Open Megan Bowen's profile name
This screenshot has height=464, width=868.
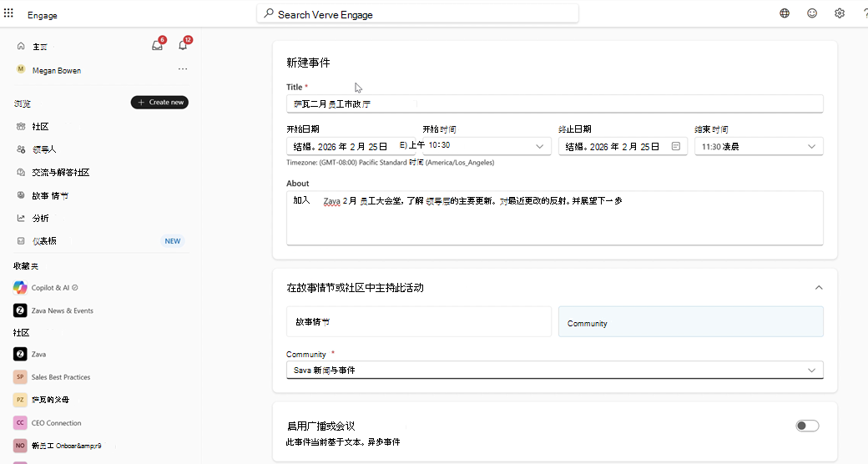(57, 70)
